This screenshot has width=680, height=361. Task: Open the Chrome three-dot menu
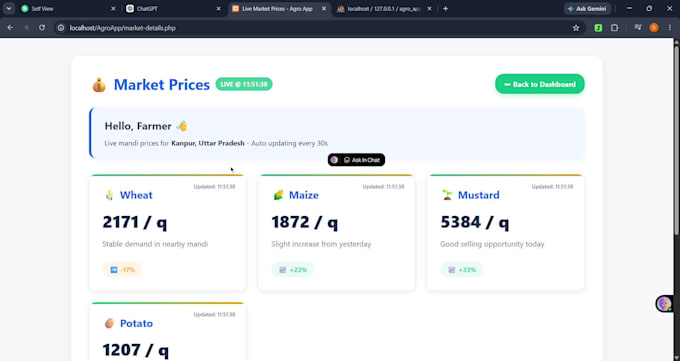coord(670,28)
